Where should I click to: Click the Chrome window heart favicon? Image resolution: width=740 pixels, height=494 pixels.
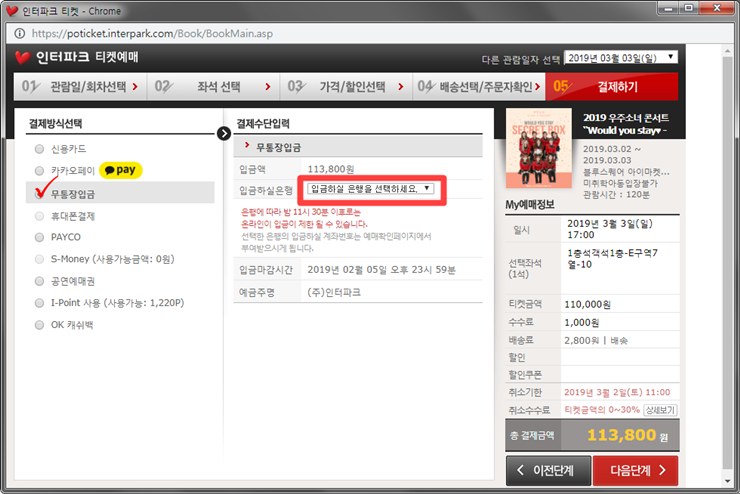[12, 11]
